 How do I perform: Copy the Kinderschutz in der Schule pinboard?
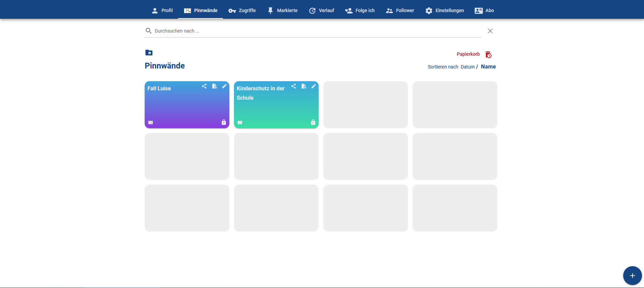[x=304, y=86]
